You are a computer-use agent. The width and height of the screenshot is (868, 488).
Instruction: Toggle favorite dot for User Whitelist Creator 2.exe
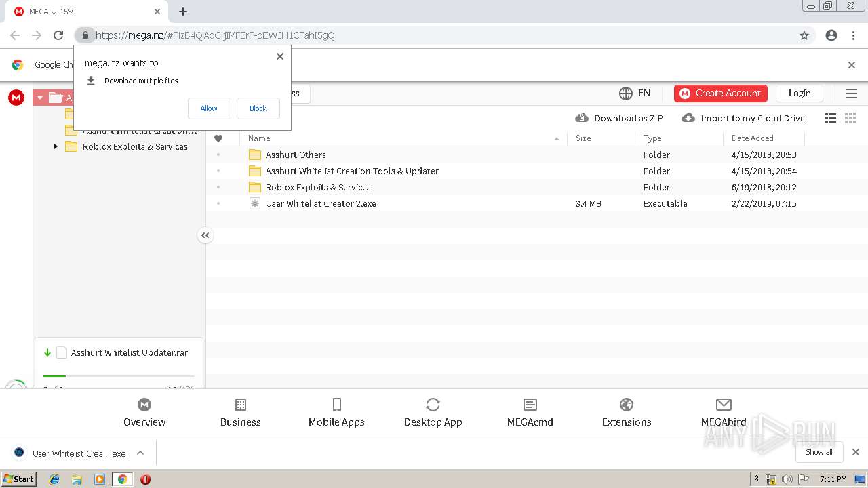[x=218, y=203]
